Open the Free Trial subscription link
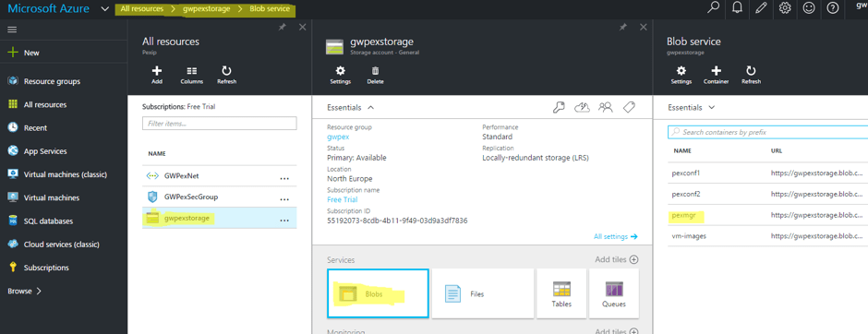Image resolution: width=868 pixels, height=334 pixels. [342, 199]
